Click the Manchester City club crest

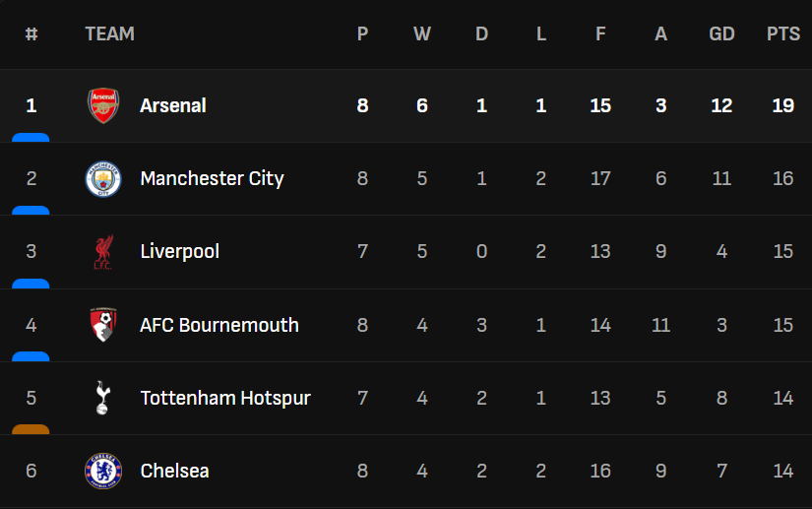103,178
